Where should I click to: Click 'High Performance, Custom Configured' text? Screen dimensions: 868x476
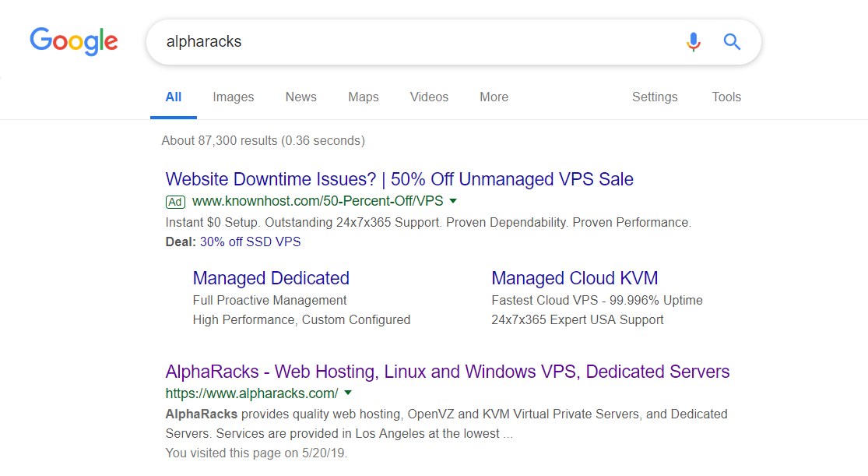(301, 319)
